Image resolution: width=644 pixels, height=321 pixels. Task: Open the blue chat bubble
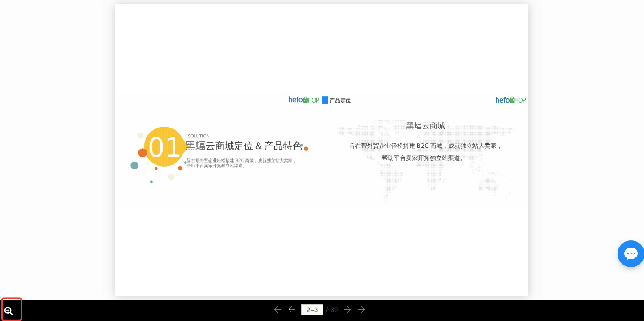[631, 254]
